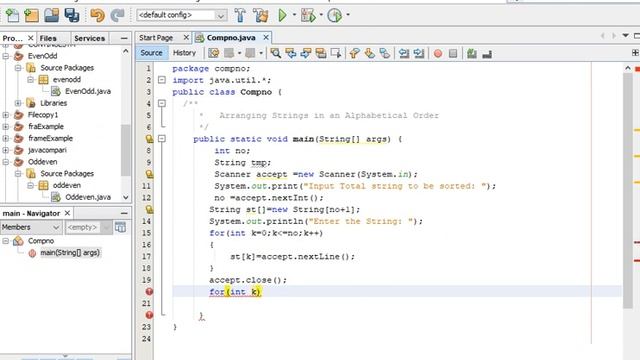Screen dimensions: 640x360
Task: Click the Find Next Occurrence icon
Action: point(306,53)
